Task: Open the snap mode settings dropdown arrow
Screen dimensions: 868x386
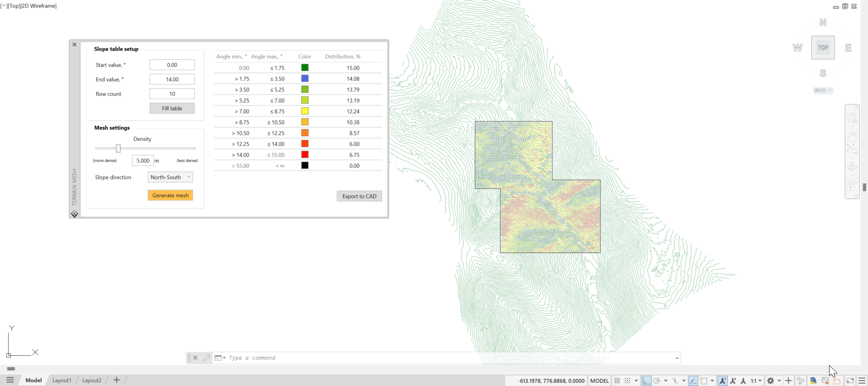Action: pos(636,381)
